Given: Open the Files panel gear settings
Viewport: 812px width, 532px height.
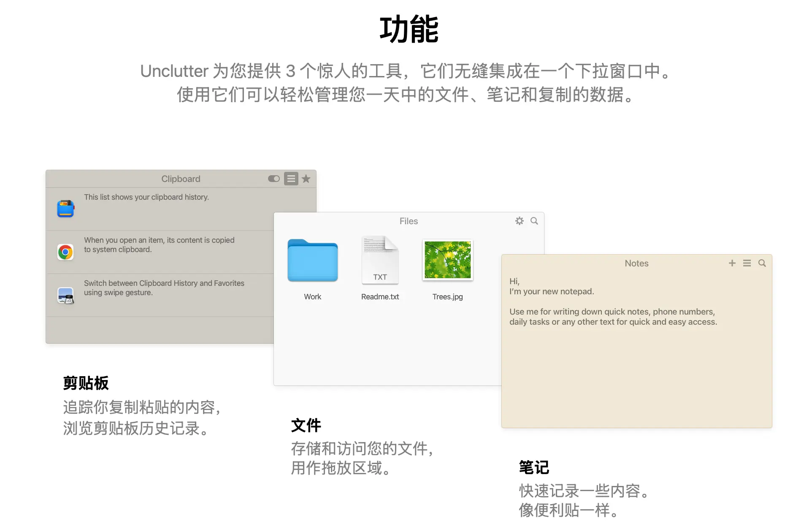Looking at the screenshot, I should pyautogui.click(x=519, y=221).
